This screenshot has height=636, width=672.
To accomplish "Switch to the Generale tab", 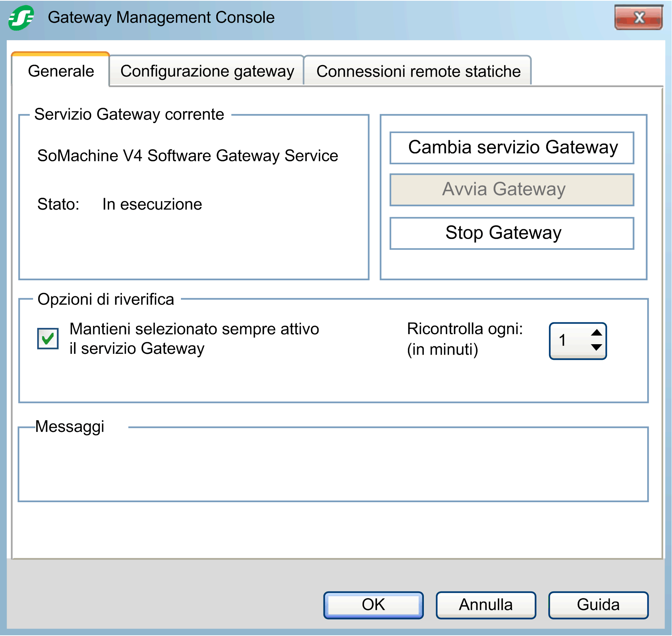I will coord(61,71).
